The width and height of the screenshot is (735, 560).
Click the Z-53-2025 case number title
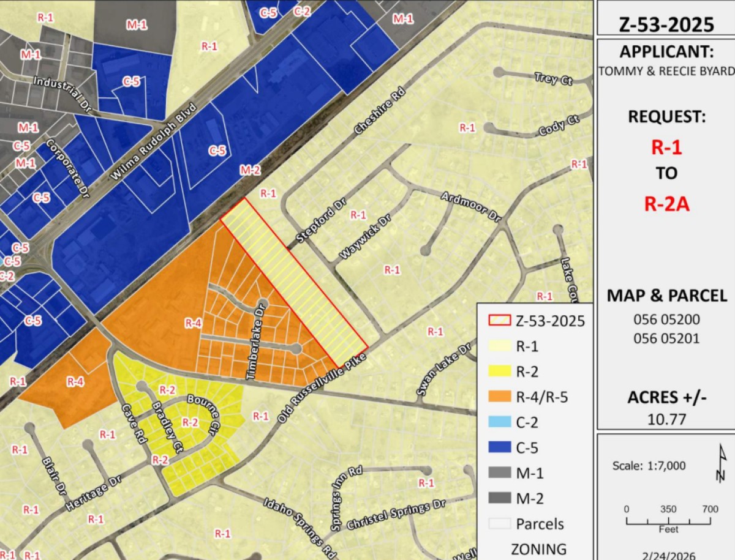(666, 24)
